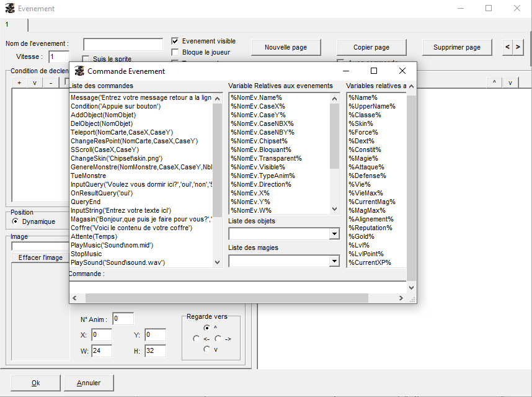Screen dimensions: 532x397
Task: Select the '->' look direction radio button
Action: [218, 339]
